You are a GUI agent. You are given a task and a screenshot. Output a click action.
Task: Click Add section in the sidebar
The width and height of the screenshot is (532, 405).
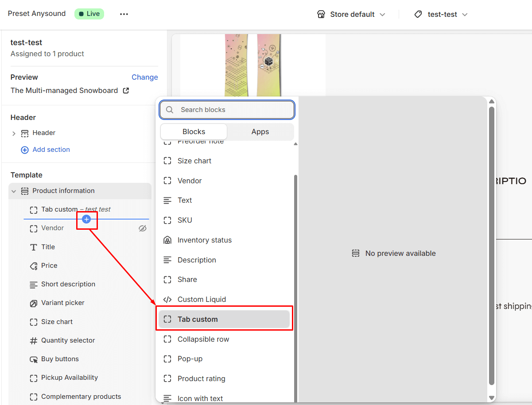point(45,150)
